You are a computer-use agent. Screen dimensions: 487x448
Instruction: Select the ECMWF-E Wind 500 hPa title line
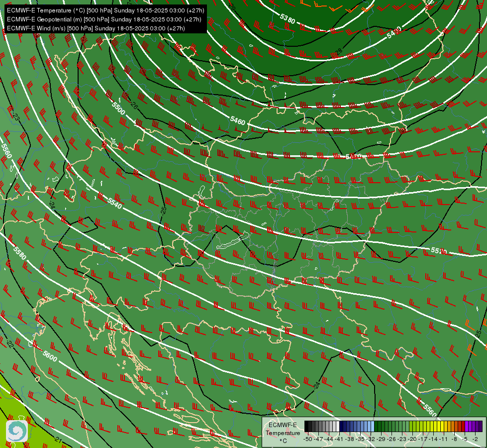pyautogui.click(x=96, y=28)
